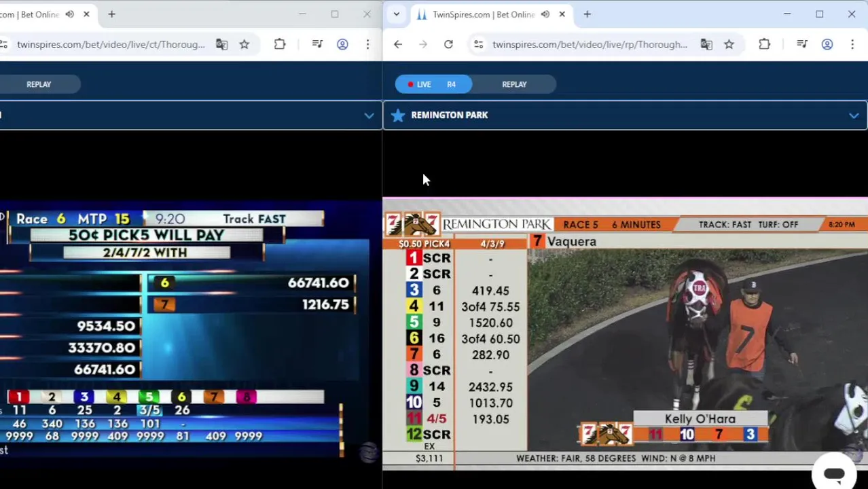The image size is (868, 489).
Task: Click the Remington Park live video feed
Action: coord(625,333)
